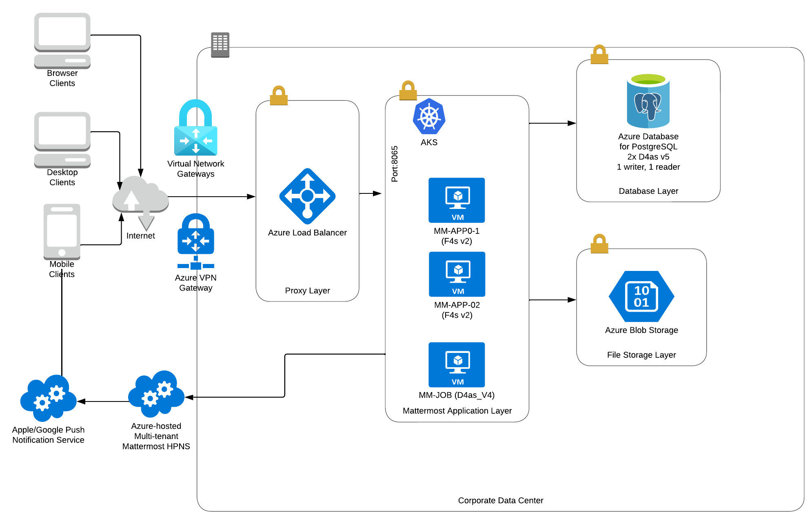Select the Desktop Clients computer icon
This screenshot has width=812, height=519.
62,140
